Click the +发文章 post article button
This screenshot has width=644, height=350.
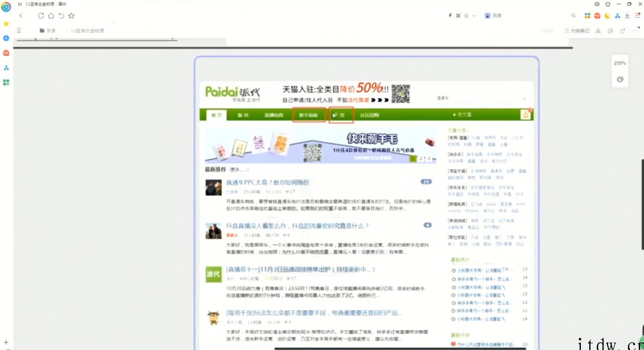click(462, 115)
